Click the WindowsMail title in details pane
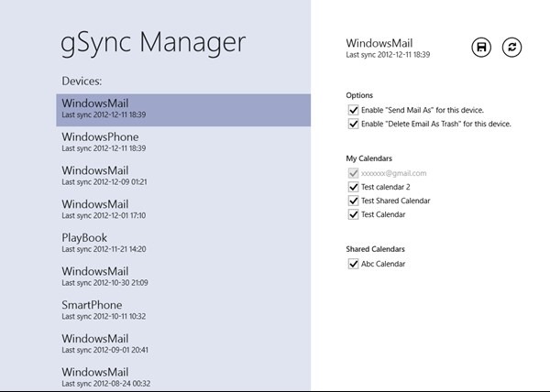Image resolution: width=550 pixels, height=392 pixels. pos(379,43)
